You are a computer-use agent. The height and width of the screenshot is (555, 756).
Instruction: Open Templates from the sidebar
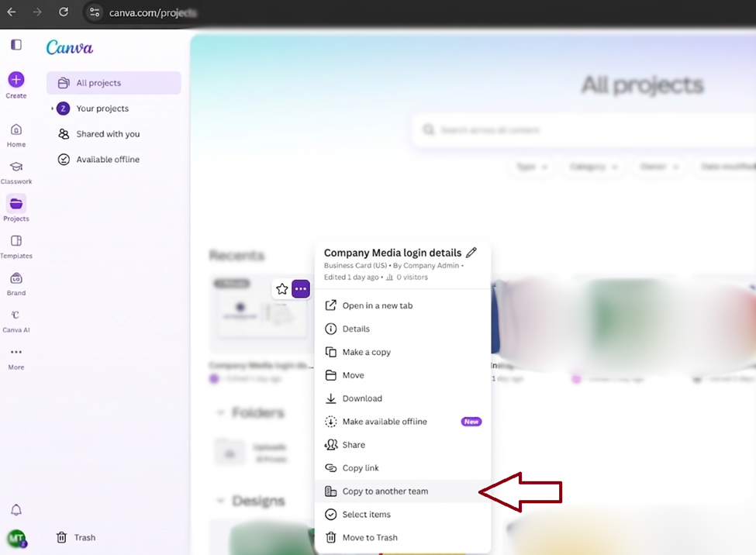tap(16, 244)
